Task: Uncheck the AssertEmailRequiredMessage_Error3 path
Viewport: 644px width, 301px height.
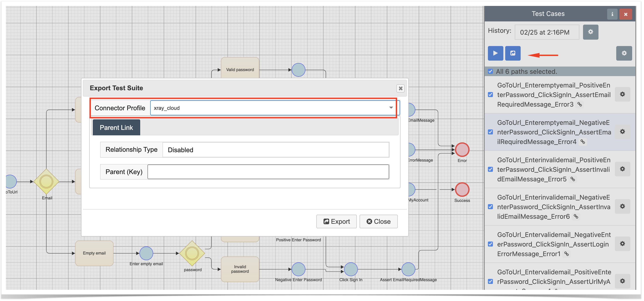Action: click(490, 95)
